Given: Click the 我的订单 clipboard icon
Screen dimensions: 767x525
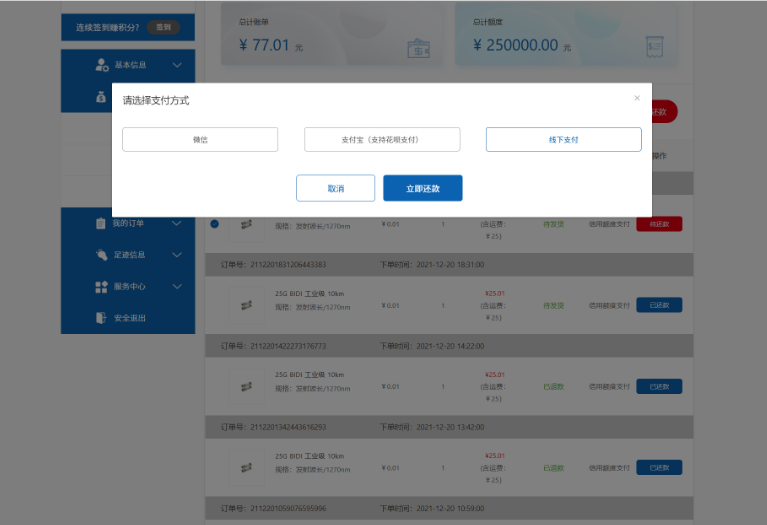Looking at the screenshot, I should click(101, 223).
